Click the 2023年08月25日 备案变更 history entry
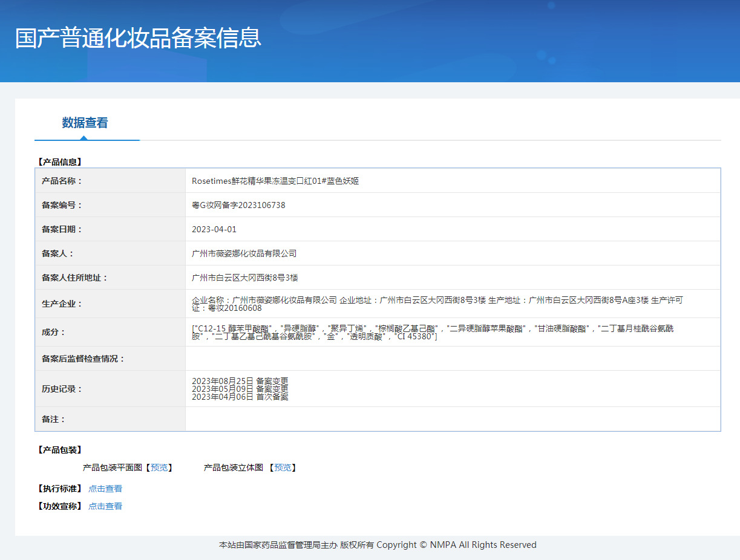Screen dimensions: 740x560 [240, 381]
